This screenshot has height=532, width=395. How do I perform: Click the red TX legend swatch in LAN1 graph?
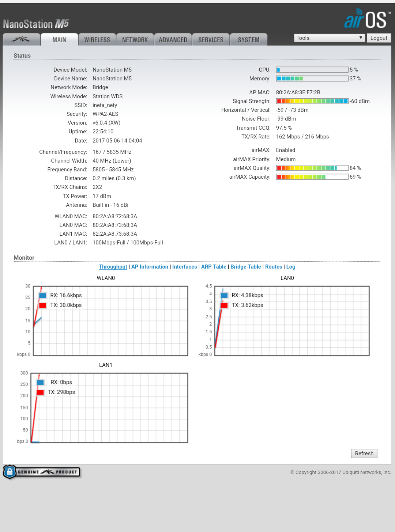(40, 392)
